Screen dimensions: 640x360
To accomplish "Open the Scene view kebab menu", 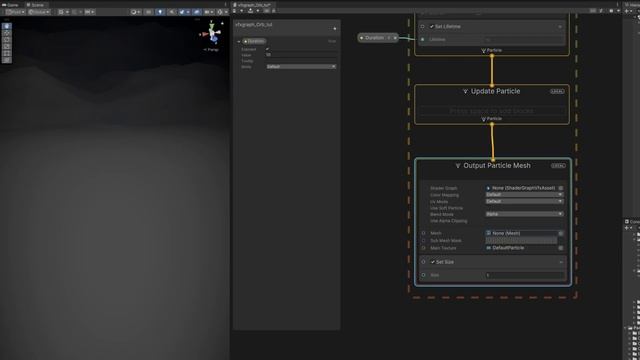I will [225, 4].
